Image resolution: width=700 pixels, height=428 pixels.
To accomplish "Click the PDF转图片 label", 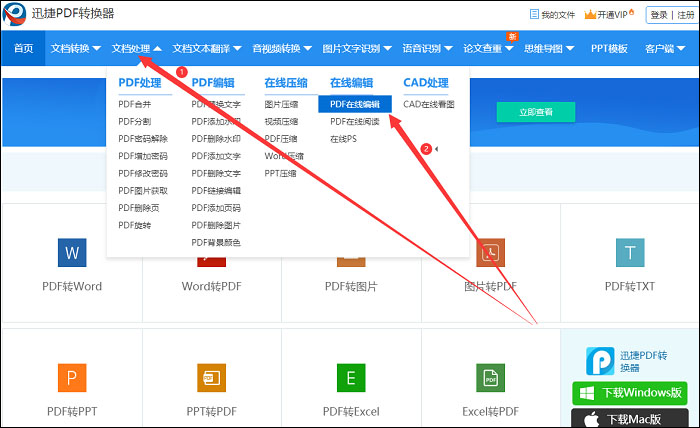I will click(x=351, y=286).
